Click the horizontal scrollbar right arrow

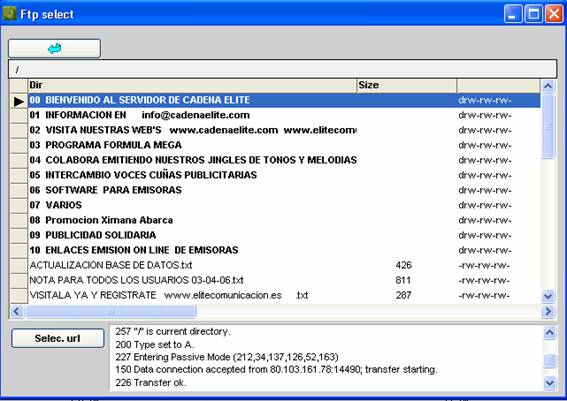(x=548, y=311)
